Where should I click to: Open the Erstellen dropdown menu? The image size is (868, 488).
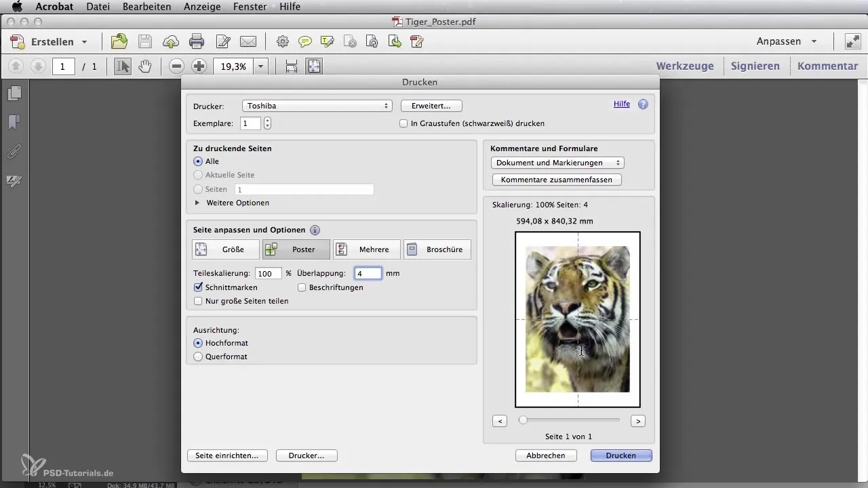50,42
